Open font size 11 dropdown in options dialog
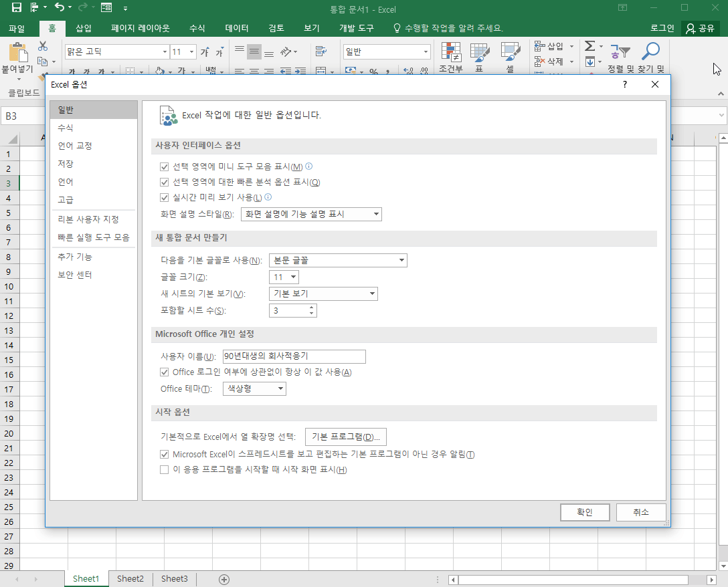728x587 pixels. (x=284, y=277)
